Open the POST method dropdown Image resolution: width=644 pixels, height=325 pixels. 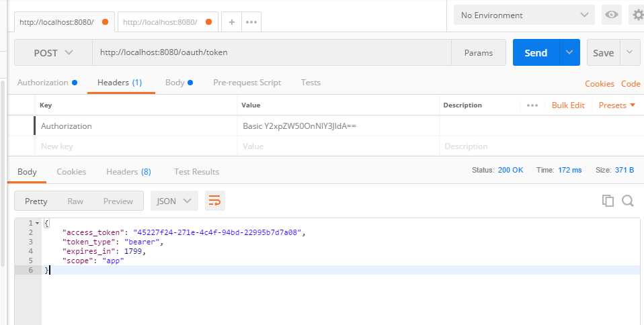(53, 52)
